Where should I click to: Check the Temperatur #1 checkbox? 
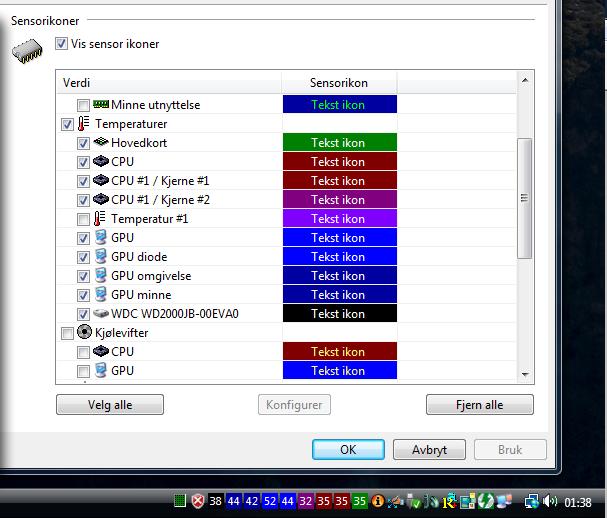coord(83,220)
